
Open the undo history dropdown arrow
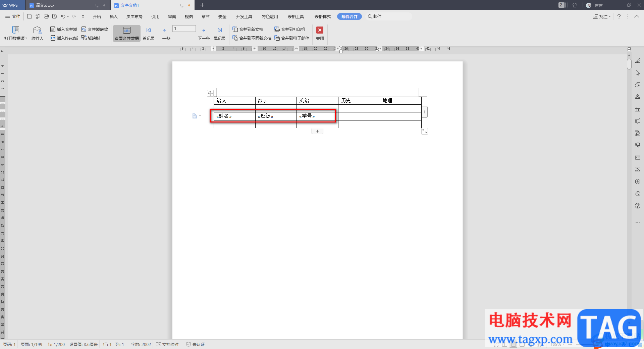pyautogui.click(x=68, y=16)
